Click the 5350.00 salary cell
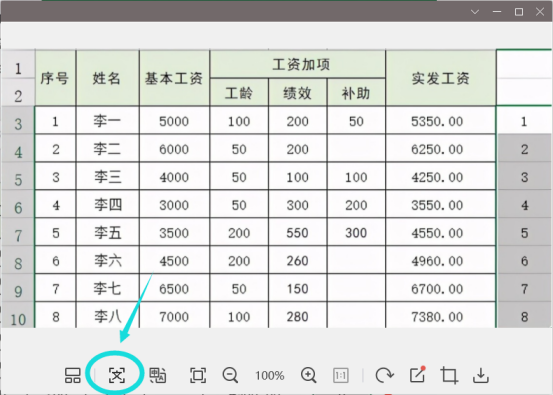Screen dimensions: 553x395 click(x=441, y=121)
